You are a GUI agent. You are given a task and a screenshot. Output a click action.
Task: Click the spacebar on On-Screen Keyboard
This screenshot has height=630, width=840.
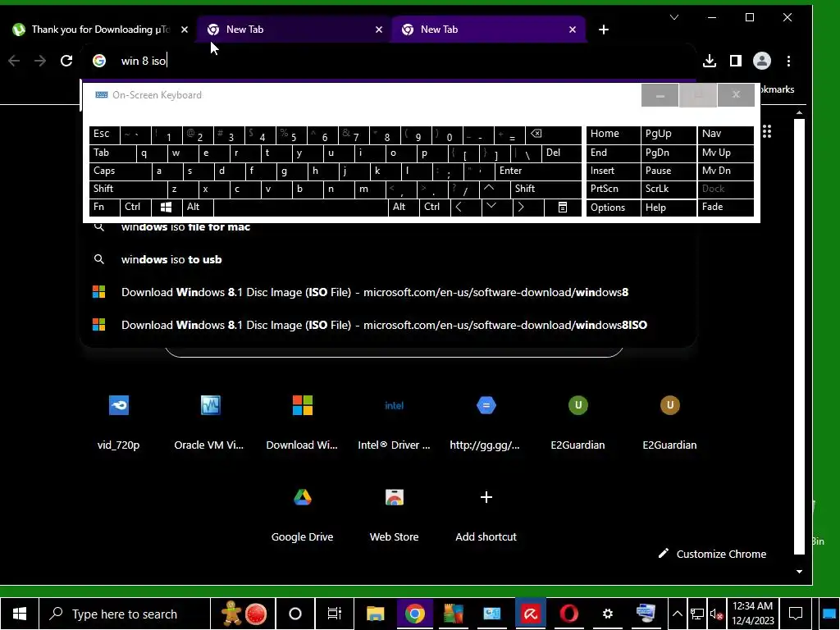click(300, 208)
